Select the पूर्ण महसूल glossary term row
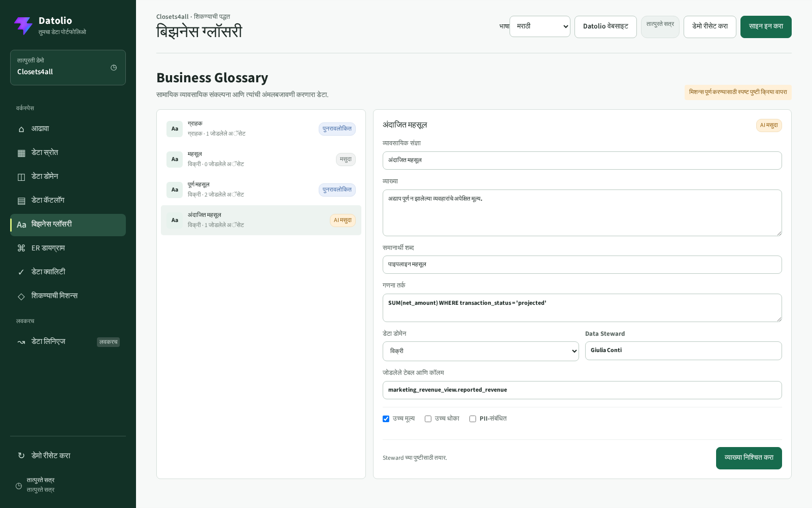 coord(261,190)
